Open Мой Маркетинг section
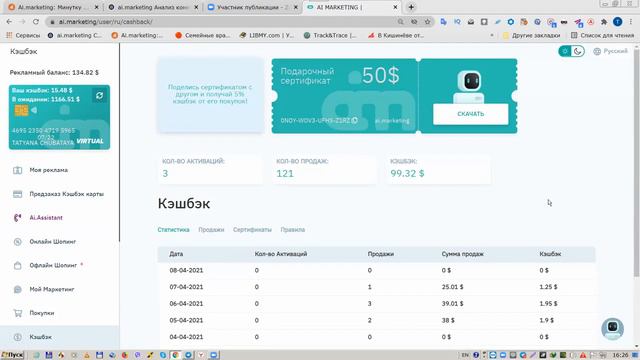 pyautogui.click(x=51, y=289)
